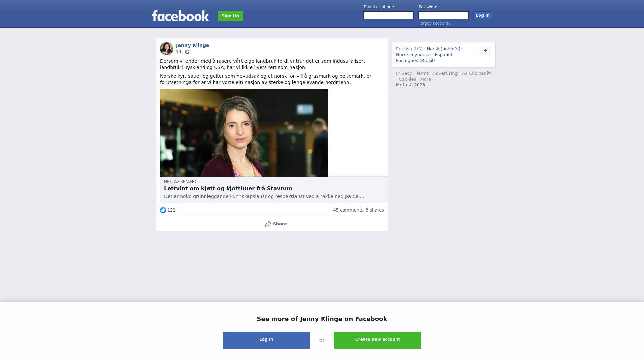Open the Nettavisen article image thumbnail

pos(244,133)
